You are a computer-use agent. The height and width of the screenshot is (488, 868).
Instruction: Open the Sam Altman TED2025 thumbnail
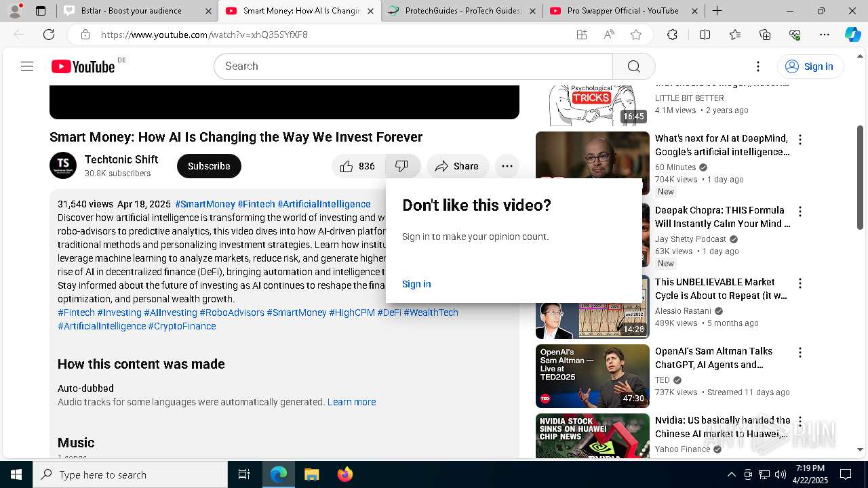pyautogui.click(x=593, y=376)
